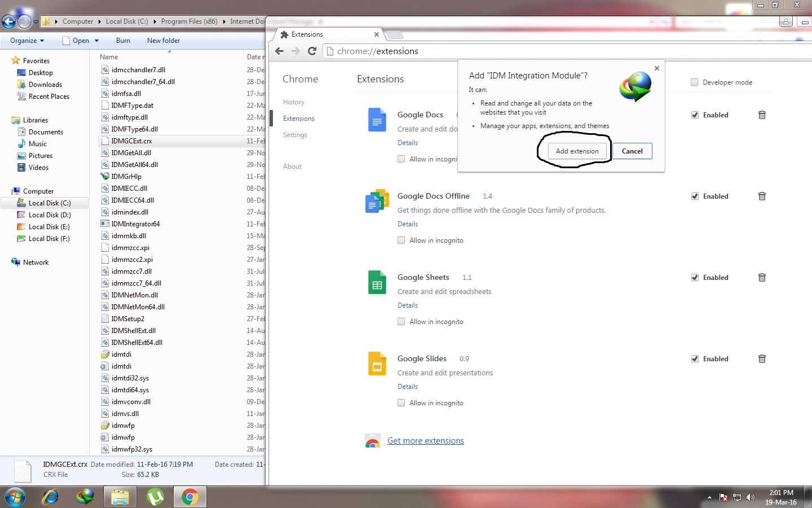Open Settings in Chrome sidebar
This screenshot has width=812, height=508.
click(295, 135)
